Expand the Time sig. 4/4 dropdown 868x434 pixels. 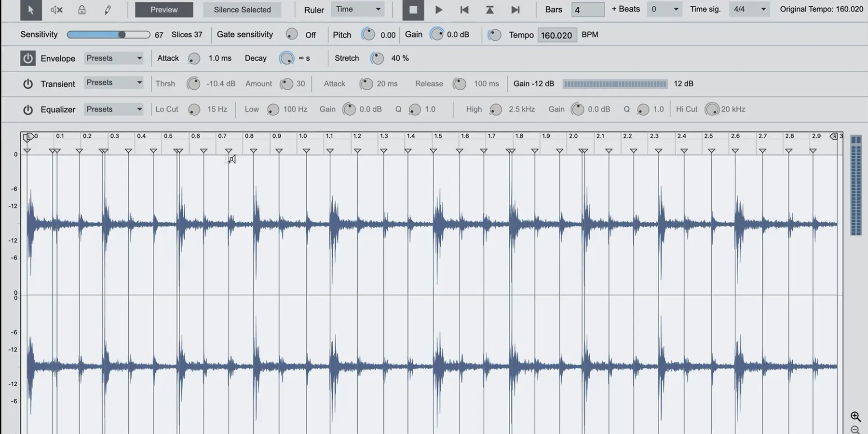pos(749,9)
